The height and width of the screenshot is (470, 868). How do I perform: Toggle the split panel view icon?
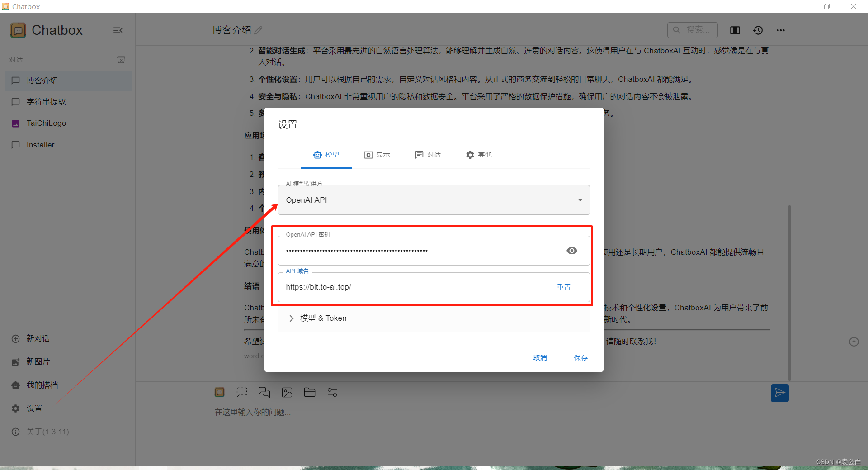(735, 30)
